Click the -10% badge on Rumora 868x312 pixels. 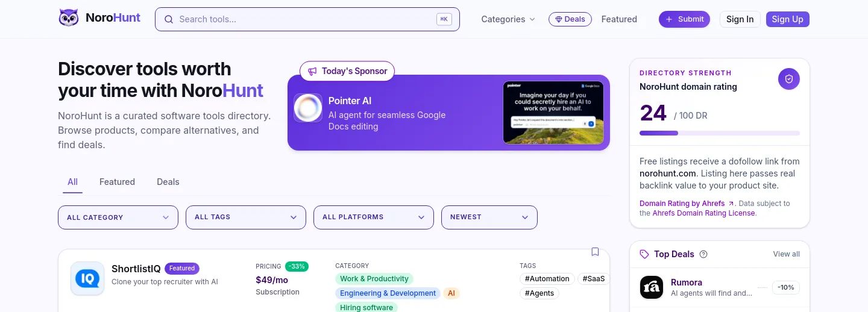786,287
